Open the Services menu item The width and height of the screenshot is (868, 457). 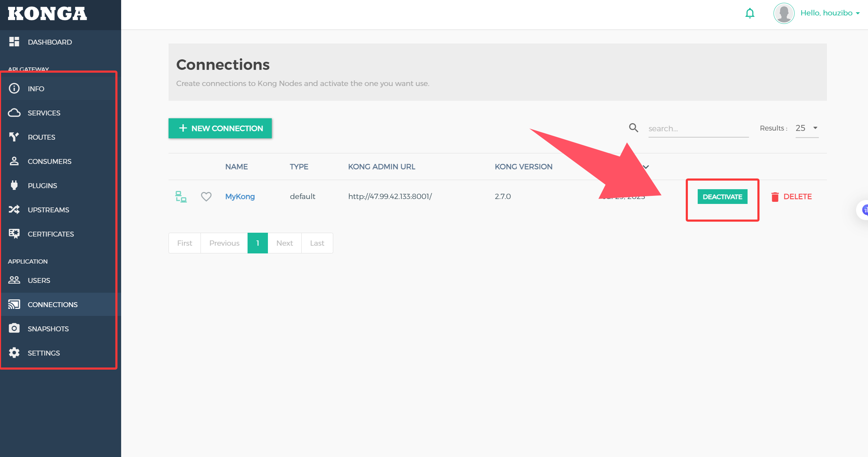coord(44,113)
